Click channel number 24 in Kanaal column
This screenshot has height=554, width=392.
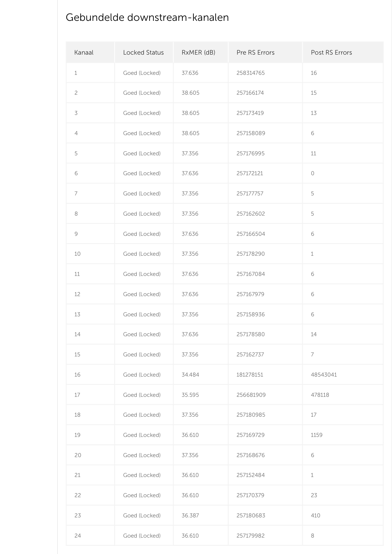(78, 536)
